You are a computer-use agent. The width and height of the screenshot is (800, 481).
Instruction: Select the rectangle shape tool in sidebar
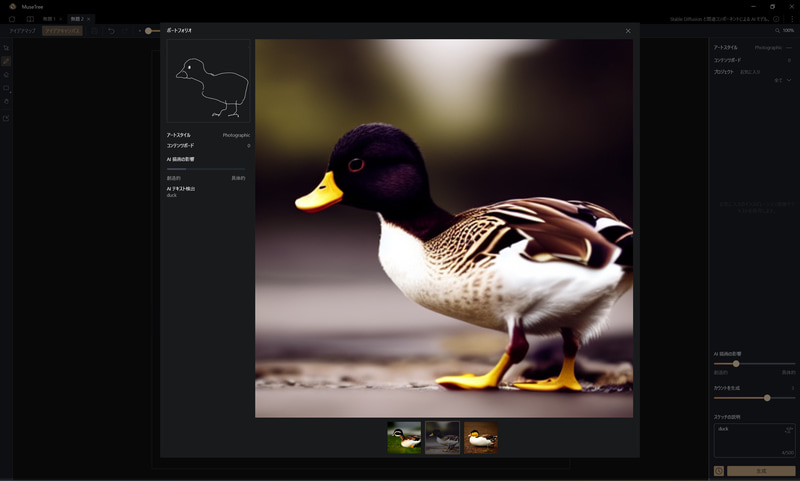click(x=6, y=88)
